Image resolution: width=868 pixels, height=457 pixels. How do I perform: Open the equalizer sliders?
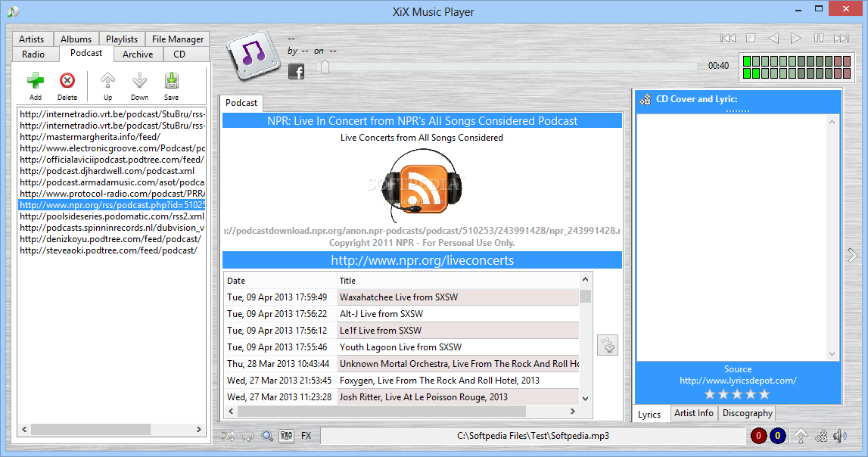[286, 436]
